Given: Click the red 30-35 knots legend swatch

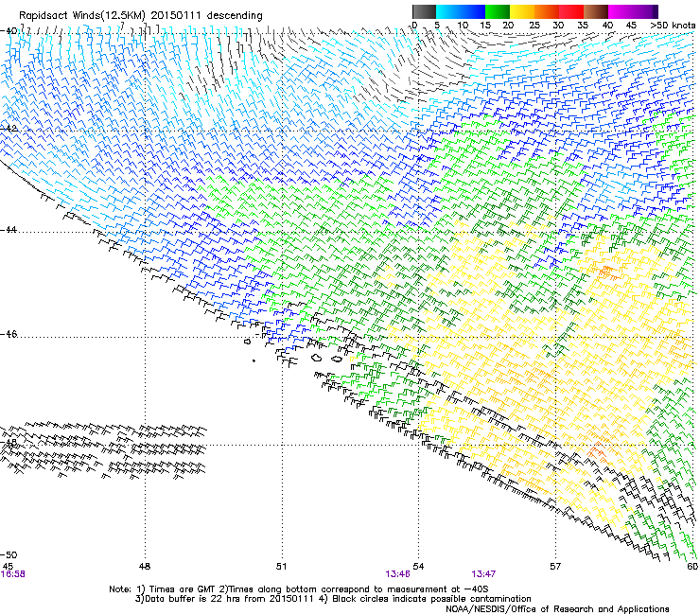Looking at the screenshot, I should point(571,11).
